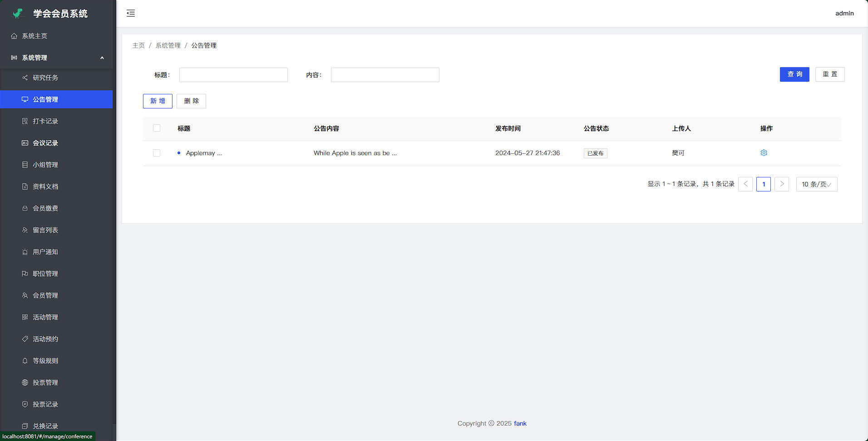Click the sidebar collapse hamburger icon
This screenshot has height=441, width=868.
(131, 13)
